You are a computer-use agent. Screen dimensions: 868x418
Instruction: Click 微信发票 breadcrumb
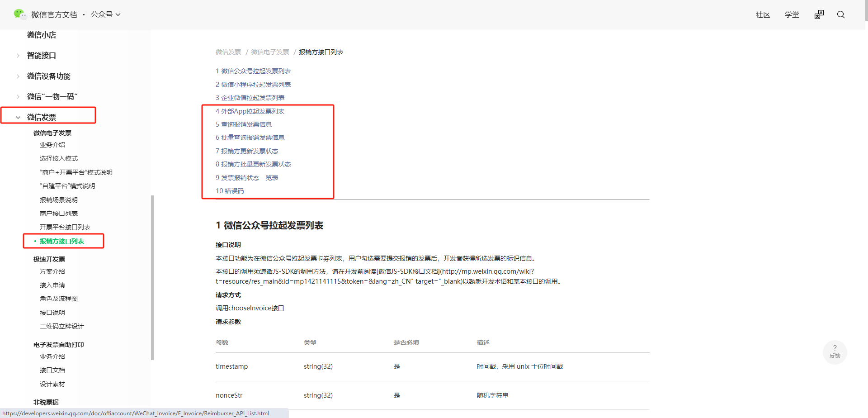pyautogui.click(x=228, y=52)
